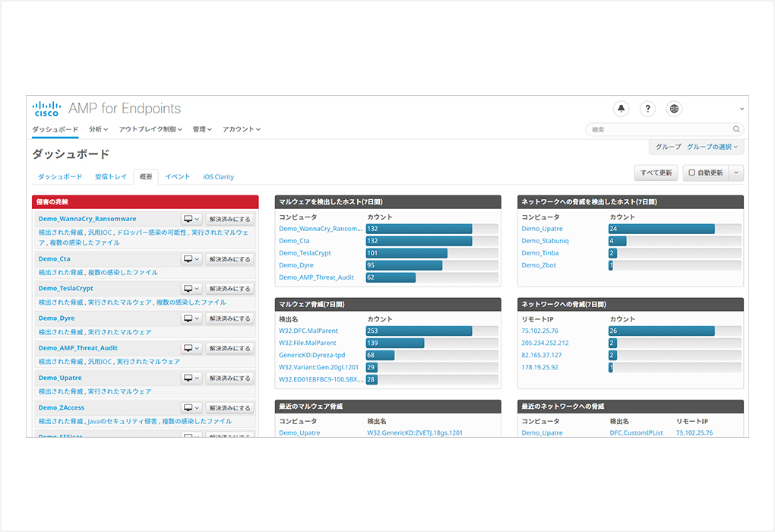Viewport: 775px width, 532px height.
Task: Open DFC.CustomIPList detection link
Action: 636,432
